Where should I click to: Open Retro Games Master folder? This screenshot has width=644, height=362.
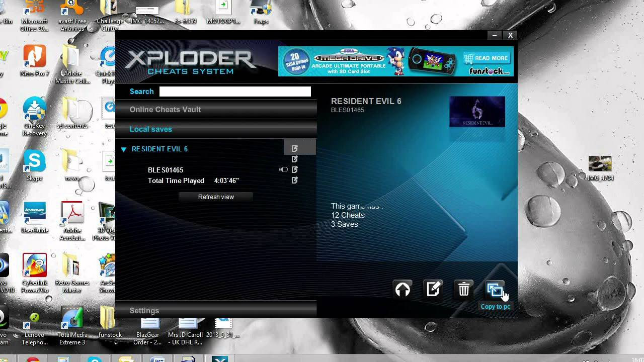pyautogui.click(x=72, y=273)
